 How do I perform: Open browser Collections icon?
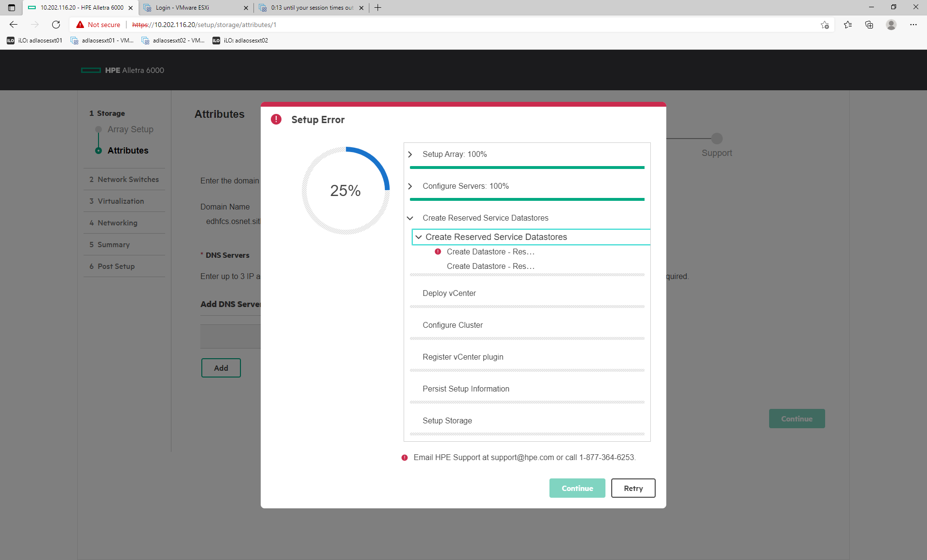[x=869, y=25]
